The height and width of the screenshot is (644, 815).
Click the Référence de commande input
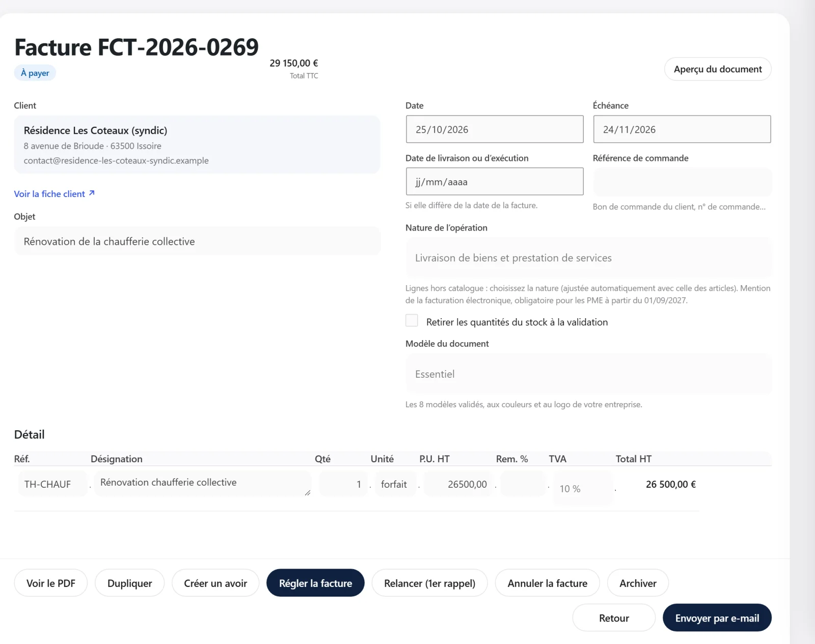coord(682,182)
